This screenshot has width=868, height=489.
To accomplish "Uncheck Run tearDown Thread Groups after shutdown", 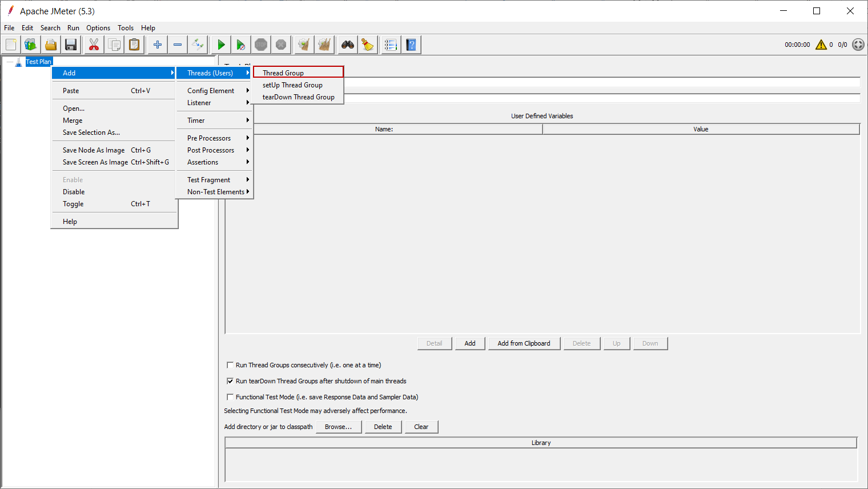I will point(230,381).
